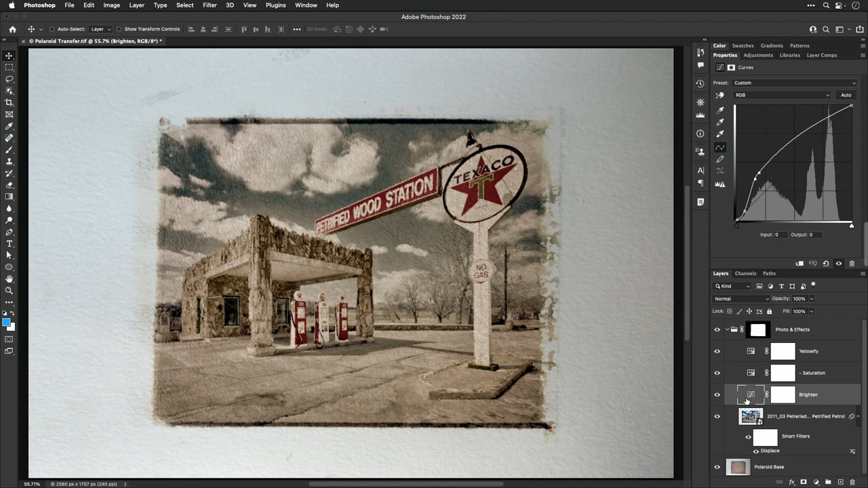Switch to the Adjustments tab

pos(758,55)
